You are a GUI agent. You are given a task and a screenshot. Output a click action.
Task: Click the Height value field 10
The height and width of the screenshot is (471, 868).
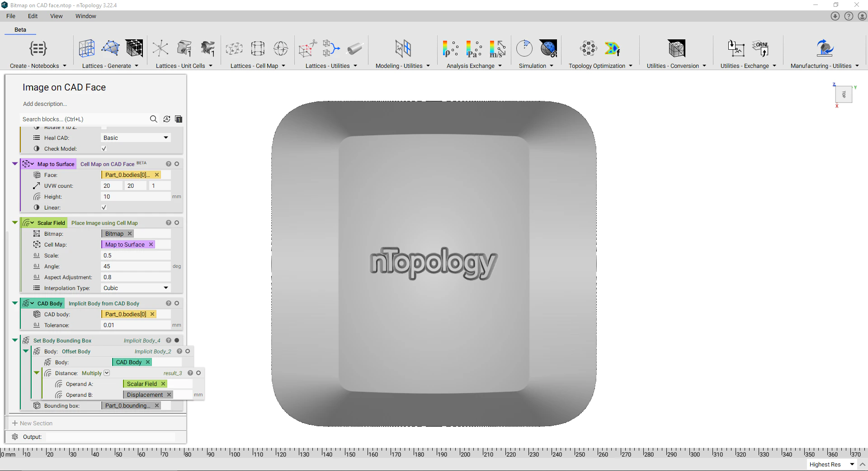click(136, 196)
